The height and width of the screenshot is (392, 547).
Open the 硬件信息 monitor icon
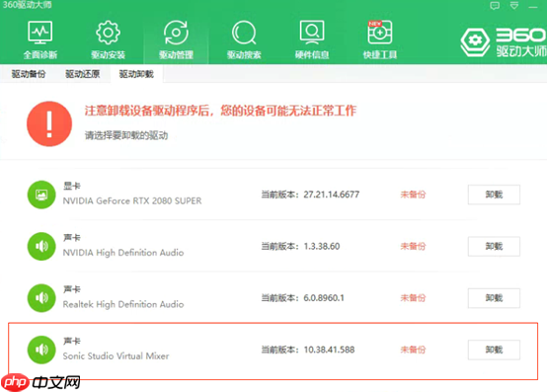coord(312,33)
